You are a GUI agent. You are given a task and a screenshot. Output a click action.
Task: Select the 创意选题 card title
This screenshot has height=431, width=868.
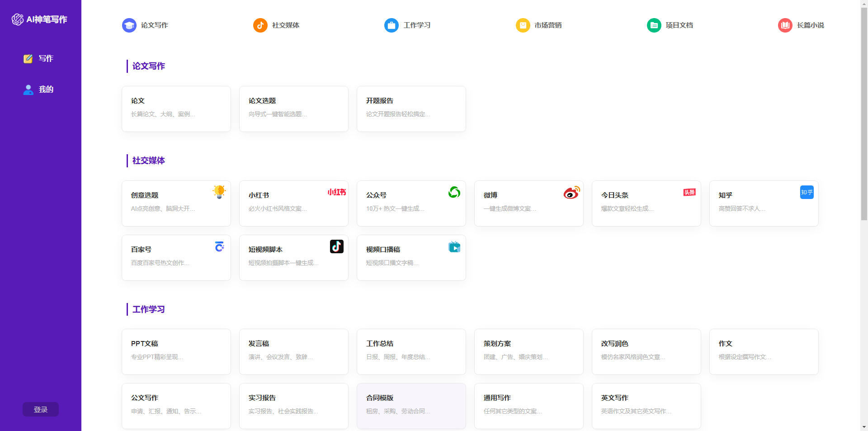point(145,195)
